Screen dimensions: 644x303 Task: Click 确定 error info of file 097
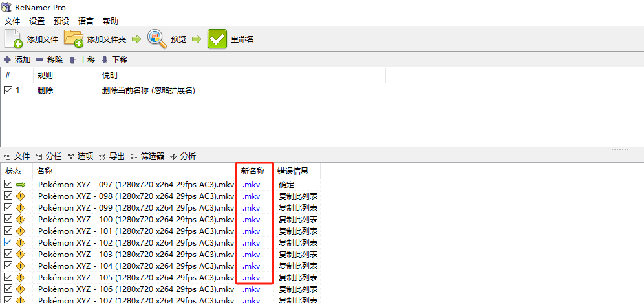coord(286,185)
